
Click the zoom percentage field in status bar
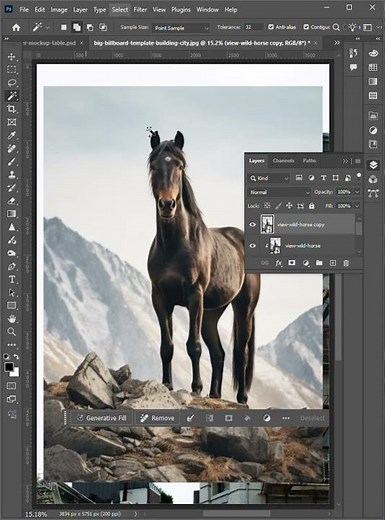36,514
